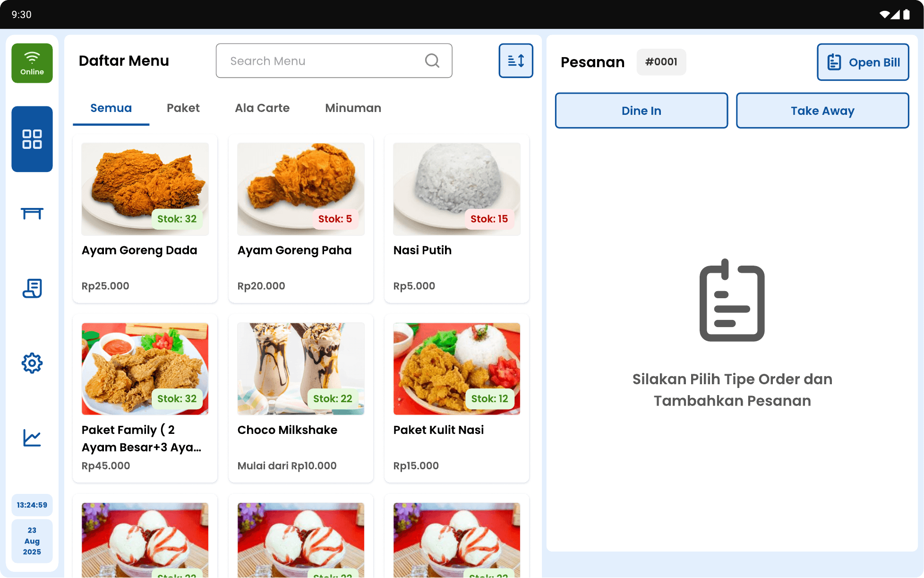Select the Take Away order type
The width and height of the screenshot is (924, 578).
[822, 111]
